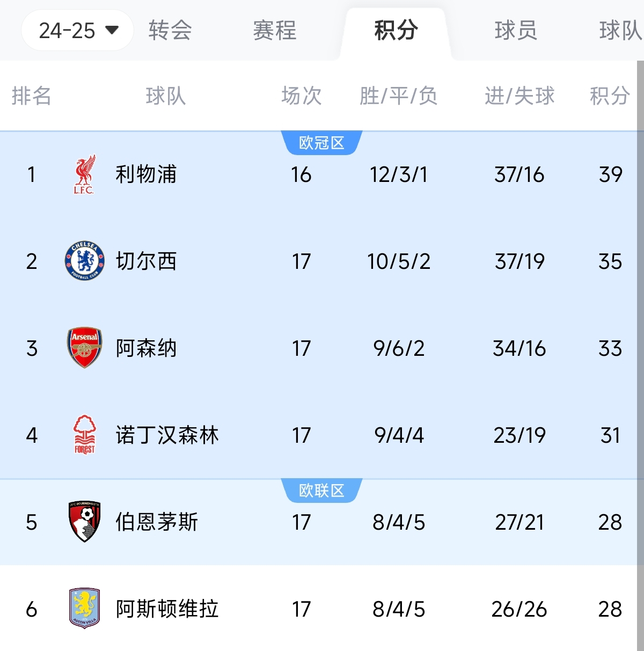Click the 胜/平/负 column header
This screenshot has width=644, height=651.
click(398, 96)
